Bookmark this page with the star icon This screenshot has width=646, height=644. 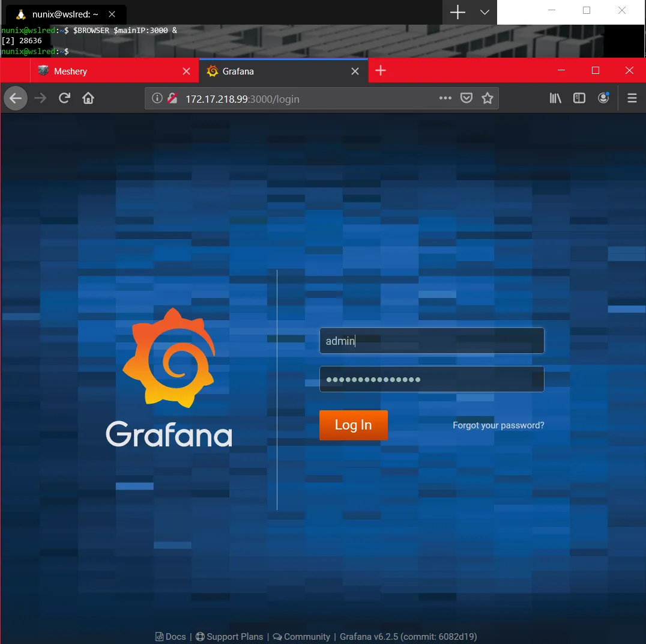coord(487,98)
